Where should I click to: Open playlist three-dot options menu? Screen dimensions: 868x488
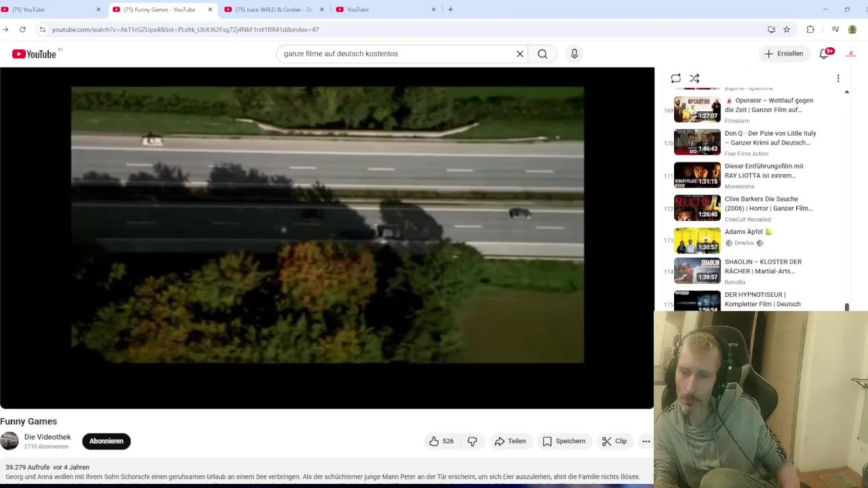tap(838, 79)
